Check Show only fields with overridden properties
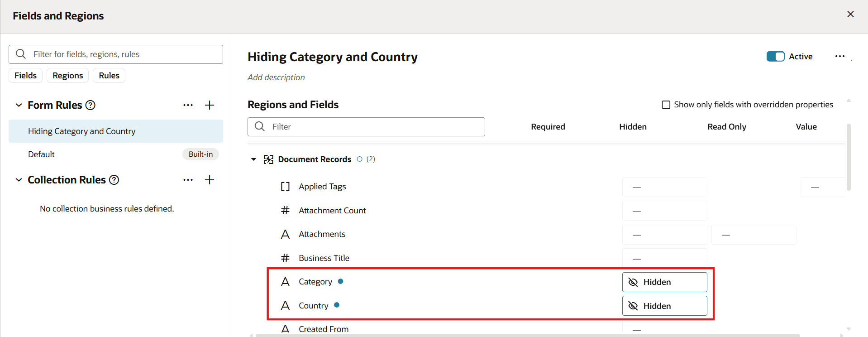The width and height of the screenshot is (868, 337). coord(666,105)
